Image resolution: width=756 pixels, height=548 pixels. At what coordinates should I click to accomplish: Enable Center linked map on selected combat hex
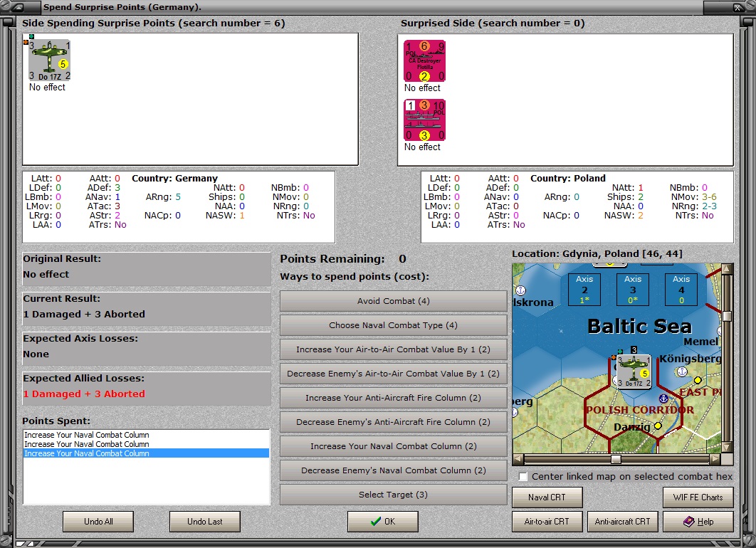pos(524,476)
